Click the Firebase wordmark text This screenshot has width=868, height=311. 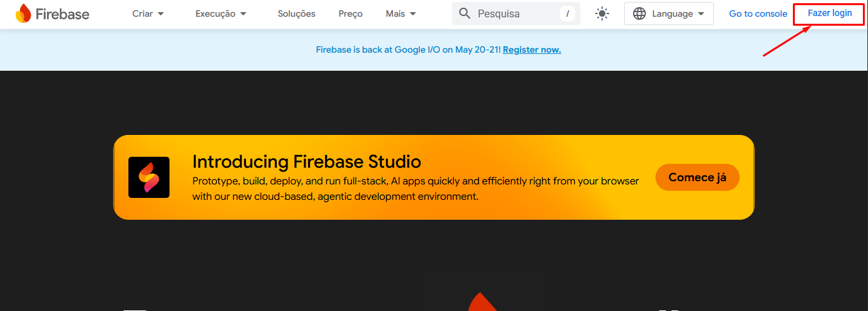pyautogui.click(x=62, y=13)
